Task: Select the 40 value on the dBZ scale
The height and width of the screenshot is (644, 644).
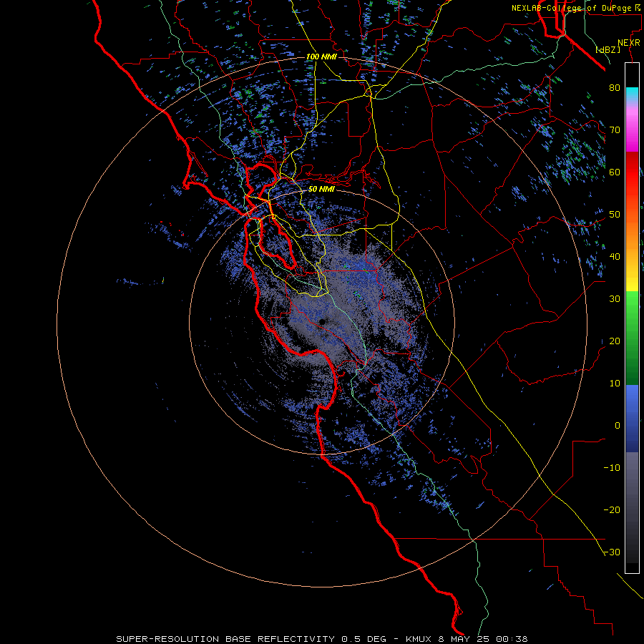Action: pos(615,257)
